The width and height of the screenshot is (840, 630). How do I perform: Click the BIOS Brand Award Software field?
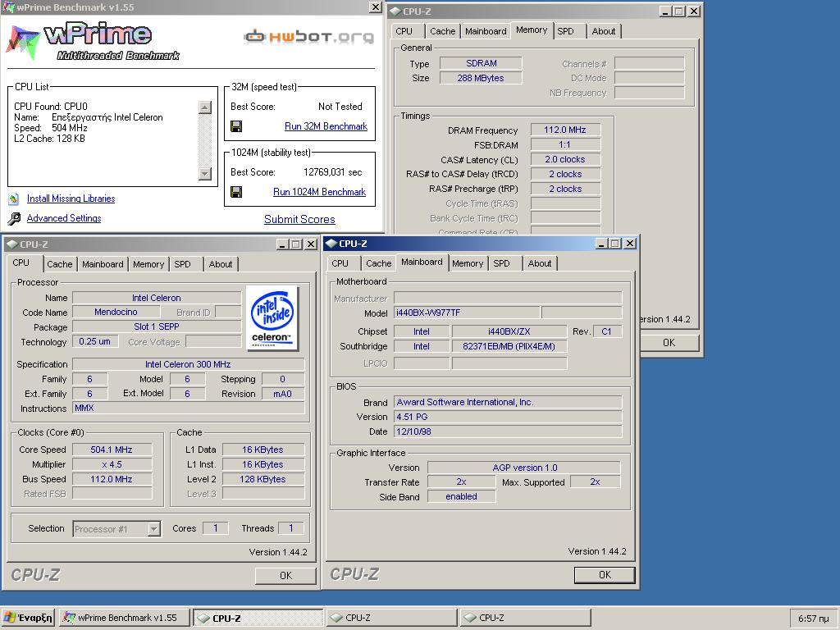[508, 402]
